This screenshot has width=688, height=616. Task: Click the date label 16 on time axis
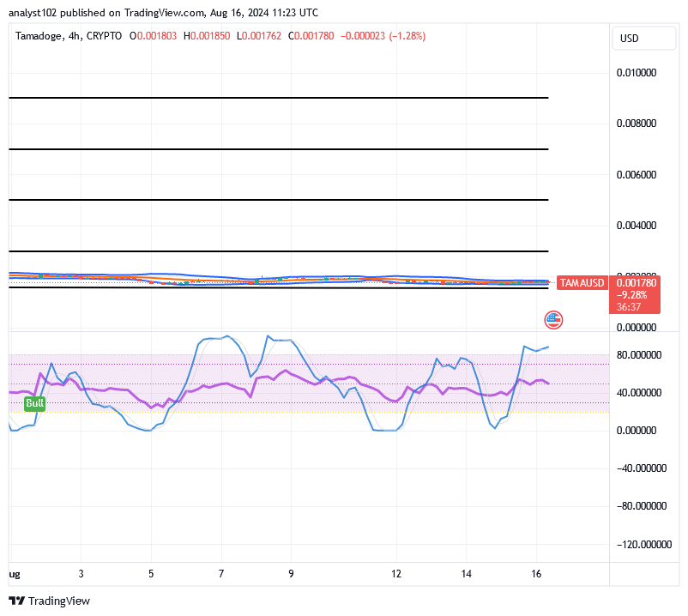click(537, 572)
